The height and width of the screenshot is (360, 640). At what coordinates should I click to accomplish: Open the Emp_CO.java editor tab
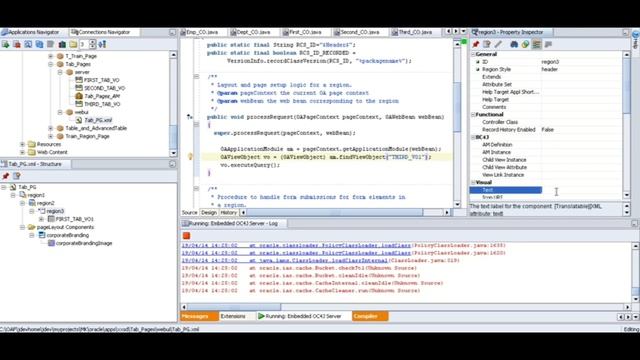click(x=202, y=32)
